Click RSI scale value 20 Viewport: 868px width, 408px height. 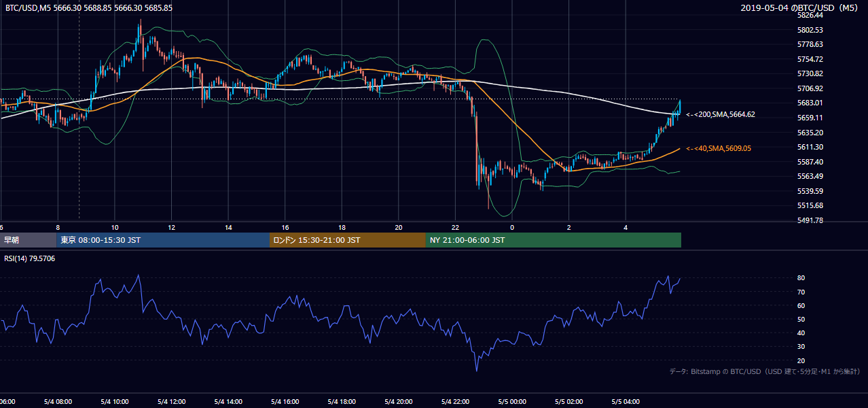(x=801, y=361)
